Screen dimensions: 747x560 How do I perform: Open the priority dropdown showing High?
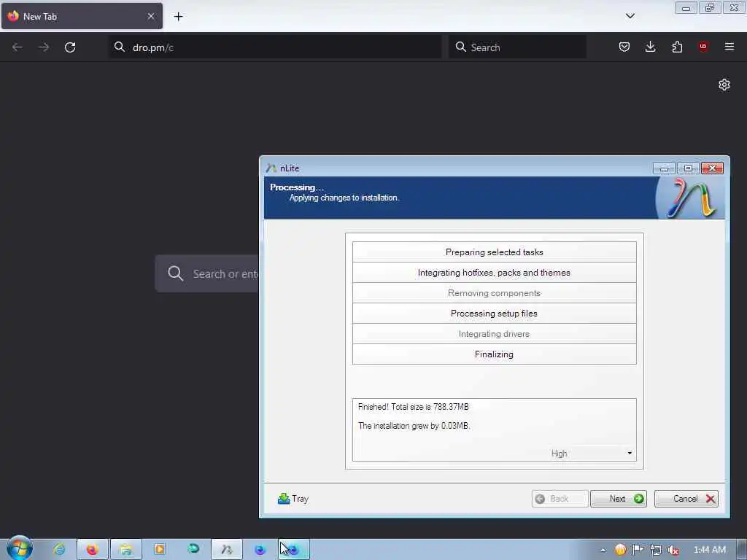click(x=592, y=454)
